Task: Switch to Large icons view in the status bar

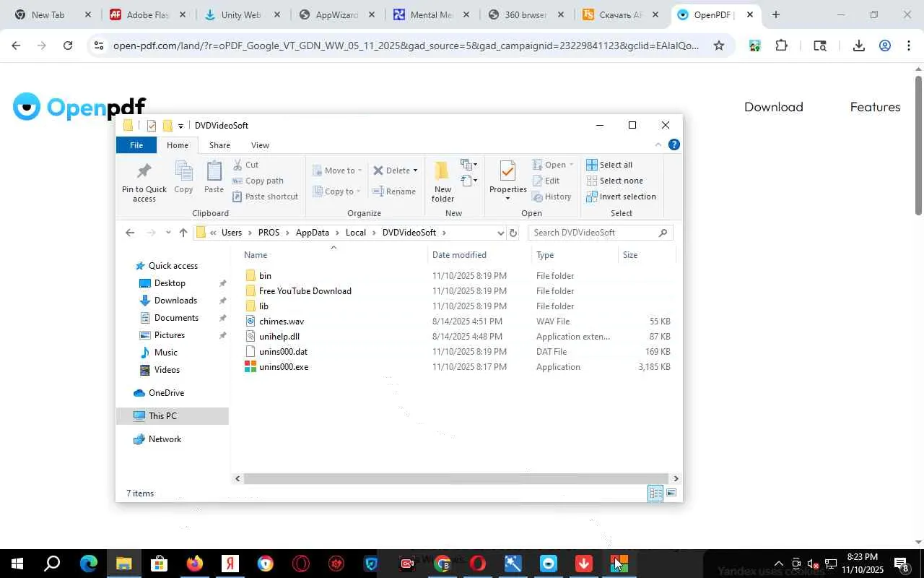Action: [x=671, y=493]
